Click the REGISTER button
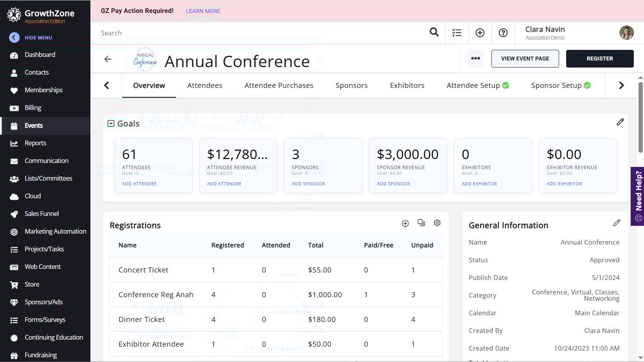This screenshot has width=644, height=362. (x=600, y=59)
